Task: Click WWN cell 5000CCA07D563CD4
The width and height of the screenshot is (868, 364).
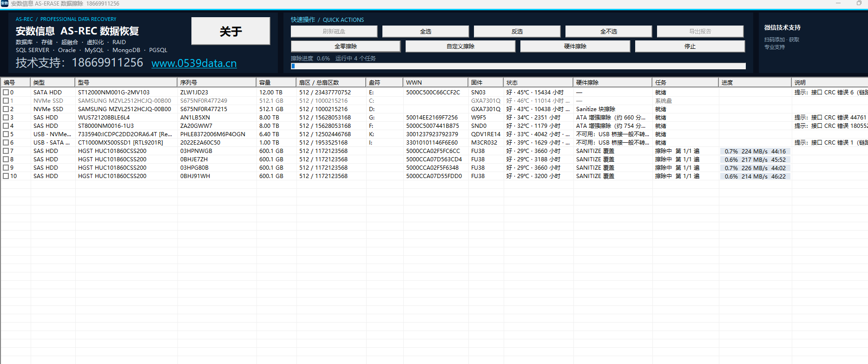Action: click(x=434, y=159)
